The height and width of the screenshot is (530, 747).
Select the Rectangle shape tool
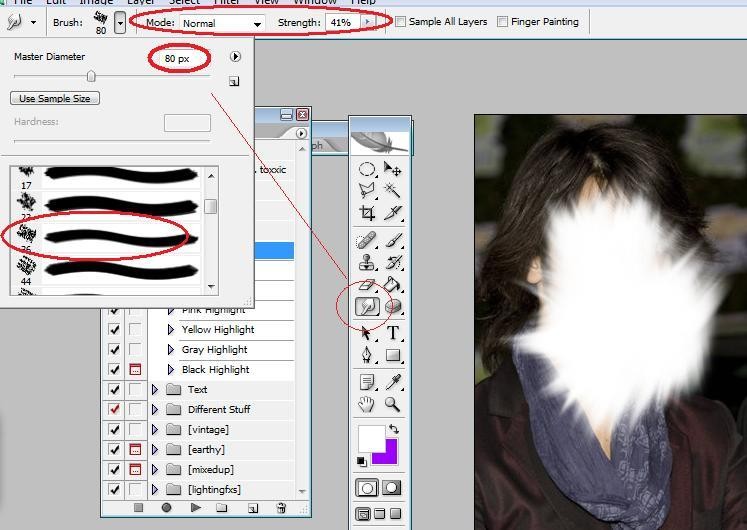pyautogui.click(x=393, y=355)
